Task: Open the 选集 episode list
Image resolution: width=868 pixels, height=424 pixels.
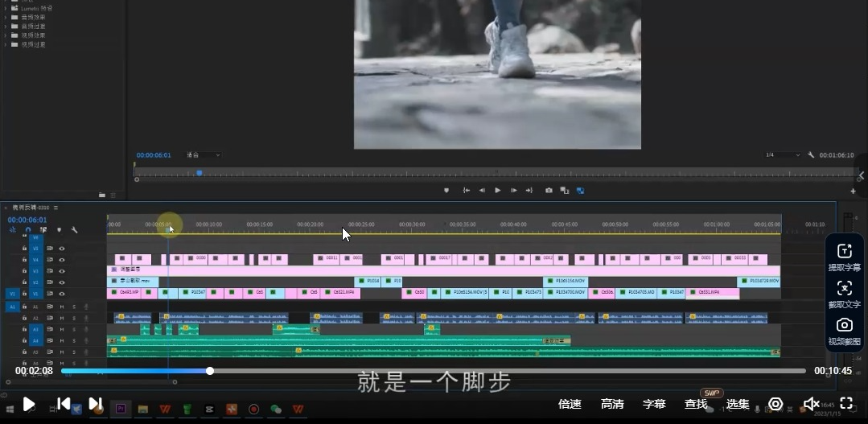Action: pos(738,404)
